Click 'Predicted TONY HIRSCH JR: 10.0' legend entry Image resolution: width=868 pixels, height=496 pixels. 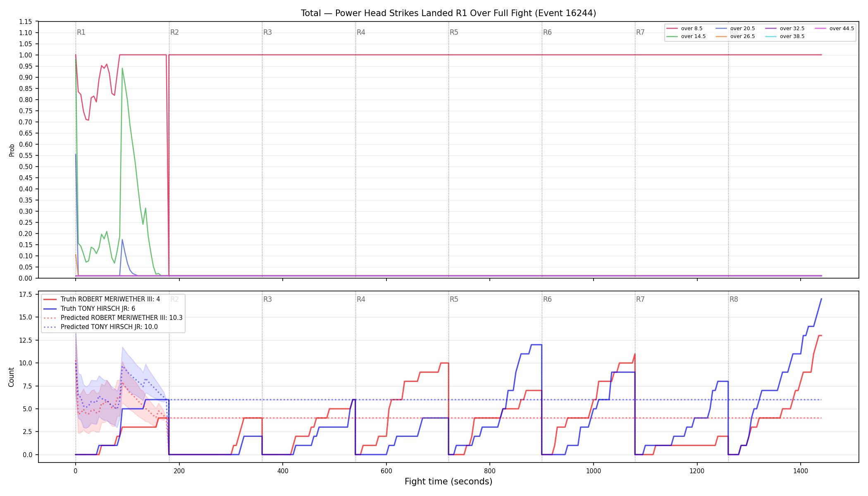tap(109, 327)
